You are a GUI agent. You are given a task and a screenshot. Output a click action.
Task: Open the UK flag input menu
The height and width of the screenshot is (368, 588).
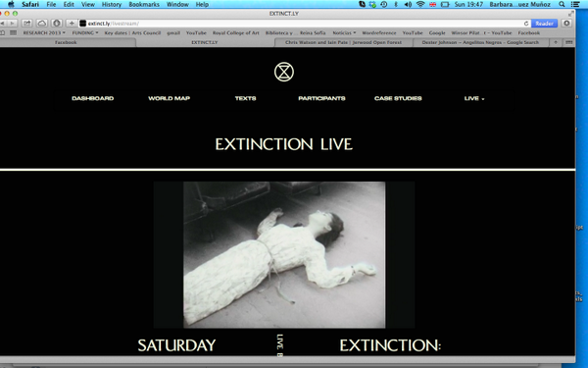433,4
